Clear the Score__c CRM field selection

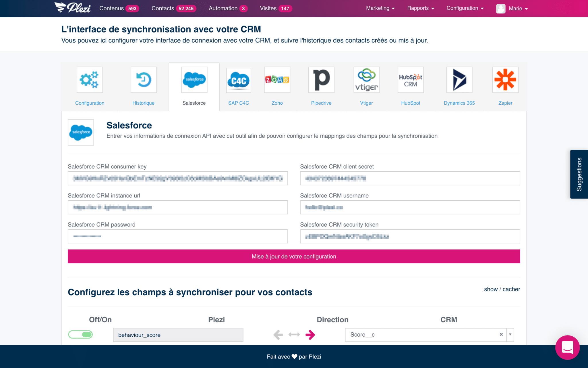click(x=501, y=334)
